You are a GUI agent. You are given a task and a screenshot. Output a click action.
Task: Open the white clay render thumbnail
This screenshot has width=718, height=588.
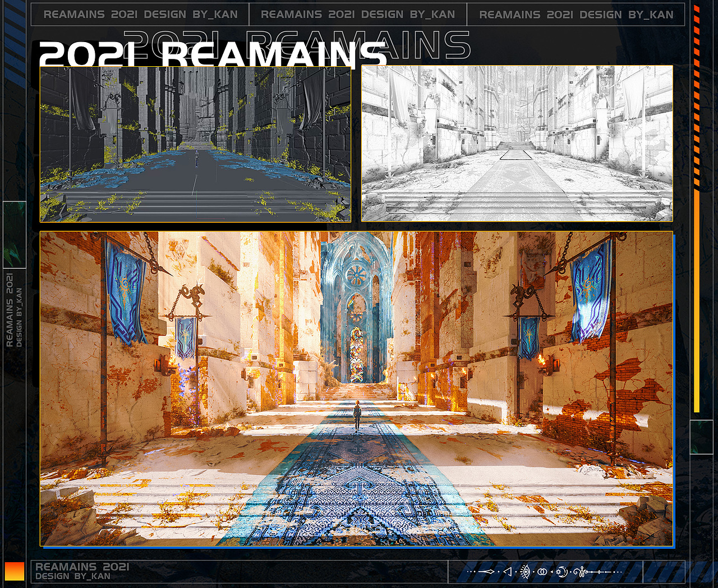(517, 143)
